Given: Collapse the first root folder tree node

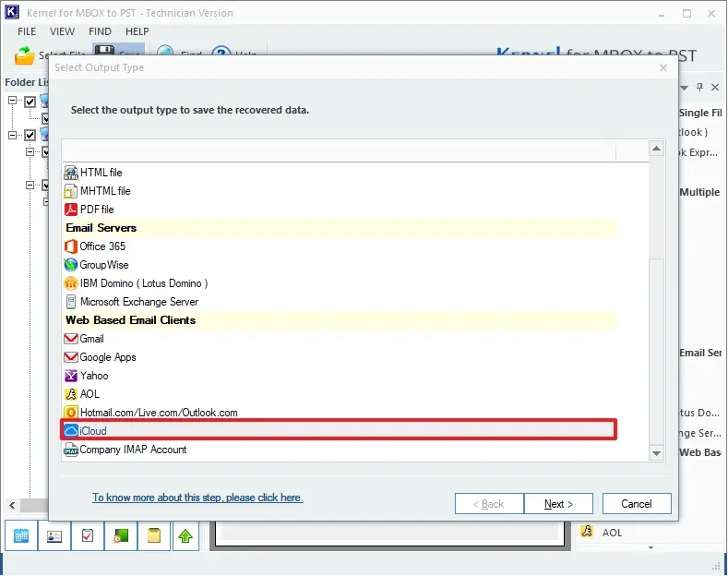Looking at the screenshot, I should (x=13, y=101).
